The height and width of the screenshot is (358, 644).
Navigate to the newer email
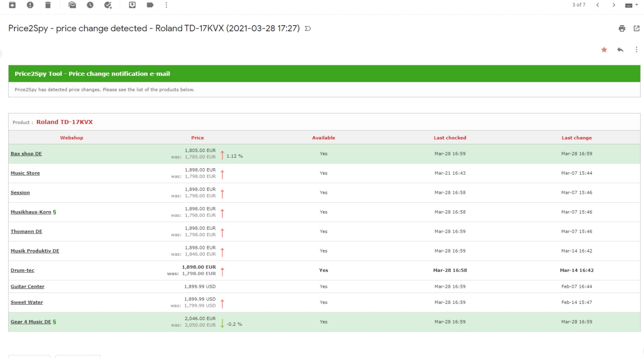598,5
